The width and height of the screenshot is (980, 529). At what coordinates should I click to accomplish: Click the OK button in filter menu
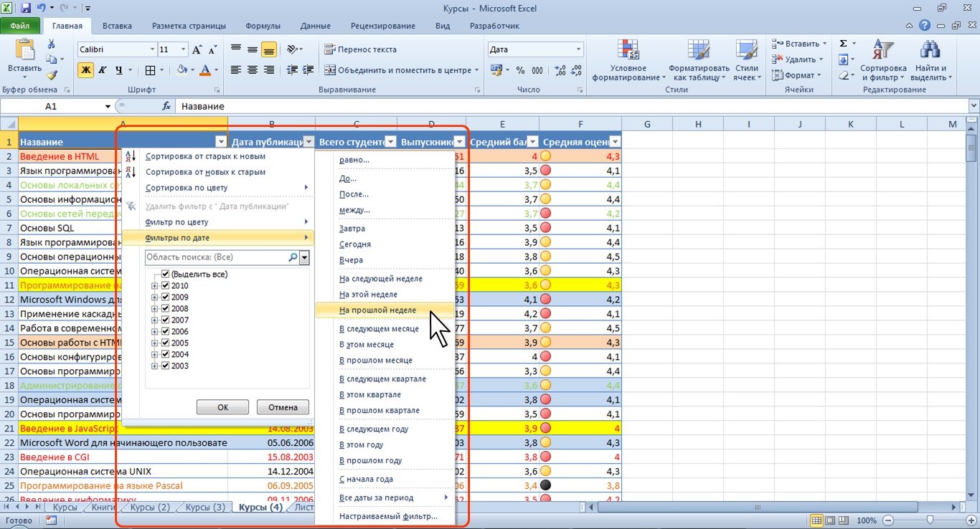pyautogui.click(x=222, y=407)
